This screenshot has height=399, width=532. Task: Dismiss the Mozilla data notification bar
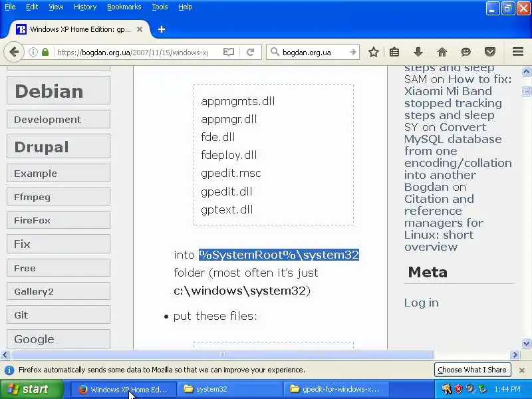[x=522, y=370]
